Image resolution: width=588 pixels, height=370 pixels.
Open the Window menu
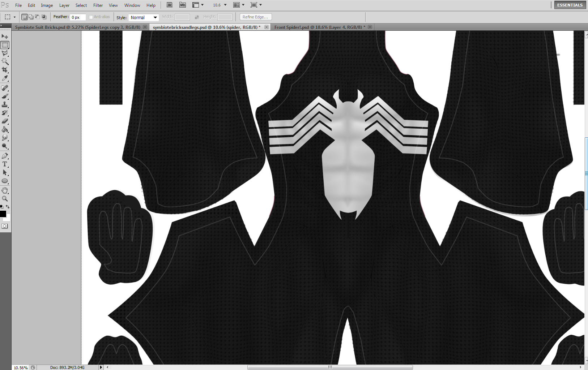pos(132,5)
